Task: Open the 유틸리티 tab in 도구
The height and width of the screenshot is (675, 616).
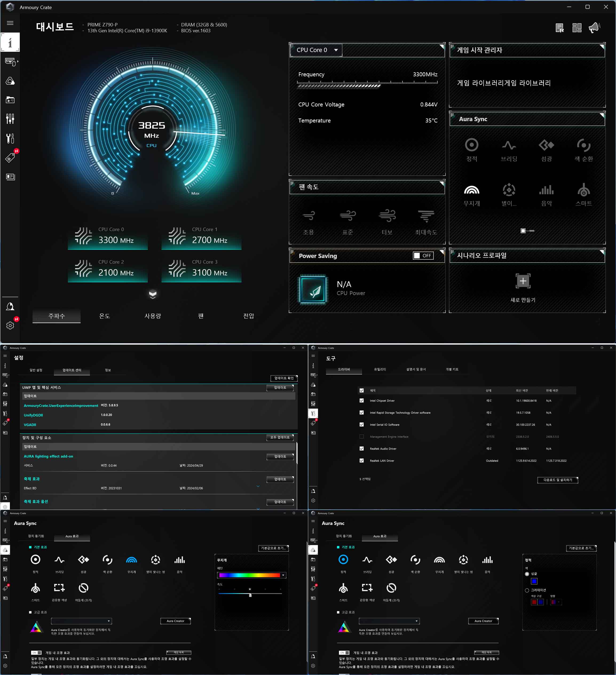Action: 380,369
